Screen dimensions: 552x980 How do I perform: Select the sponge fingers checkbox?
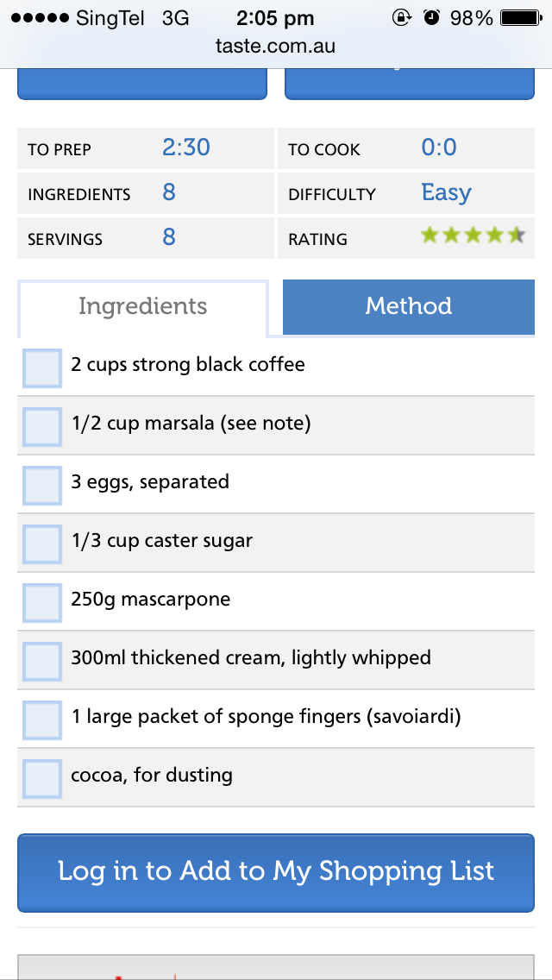(x=41, y=720)
